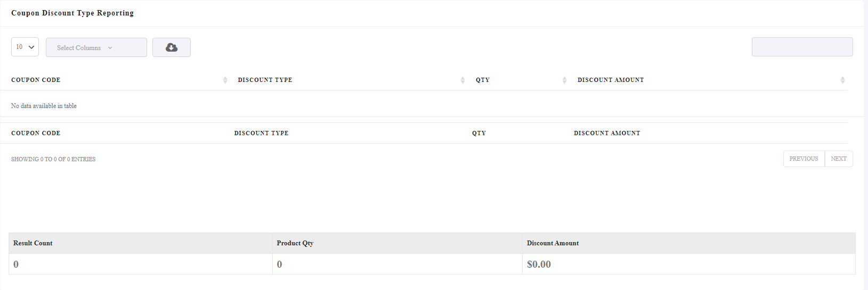Click the Discount Type column header
This screenshot has width=868, height=290.
tap(265, 80)
